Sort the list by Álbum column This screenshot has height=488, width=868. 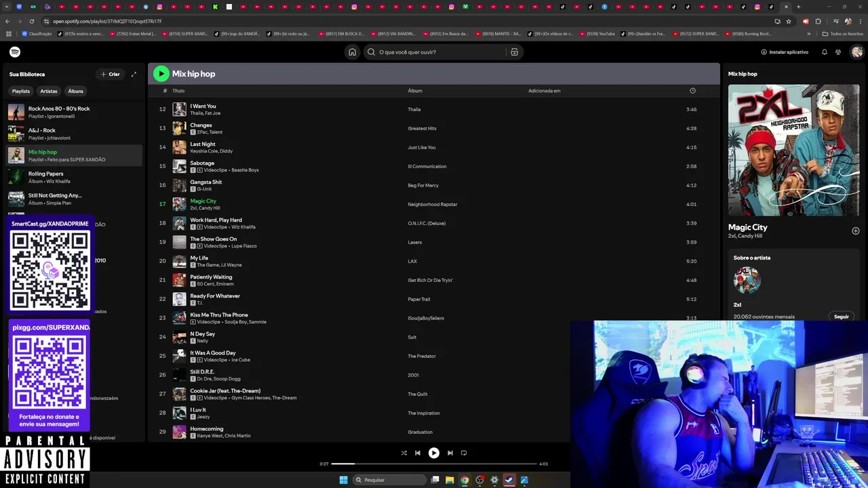[415, 91]
